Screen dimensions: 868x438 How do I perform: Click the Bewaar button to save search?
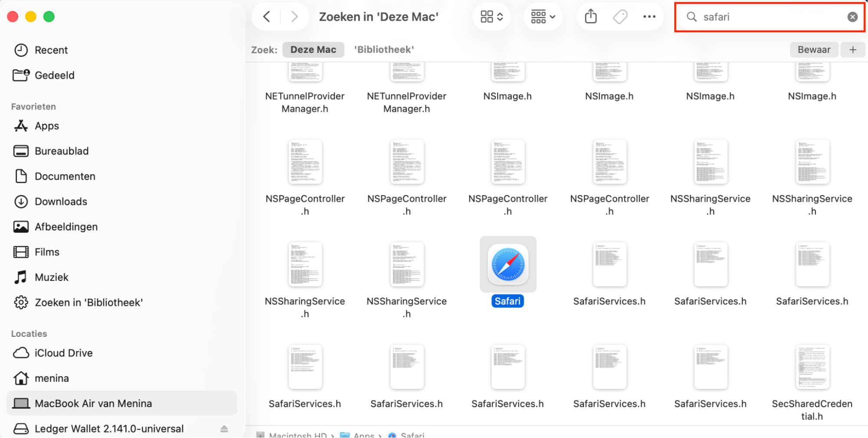point(814,49)
